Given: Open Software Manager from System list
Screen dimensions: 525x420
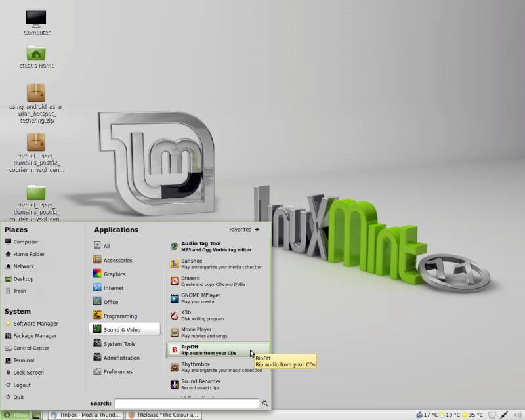Looking at the screenshot, I should (x=35, y=324).
